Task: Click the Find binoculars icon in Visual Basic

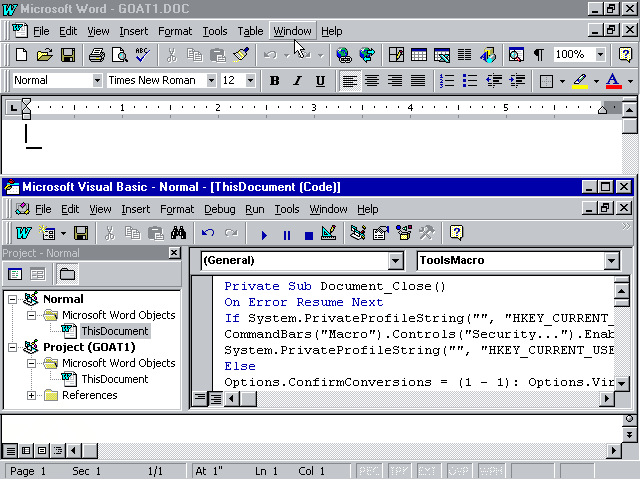Action: point(178,233)
